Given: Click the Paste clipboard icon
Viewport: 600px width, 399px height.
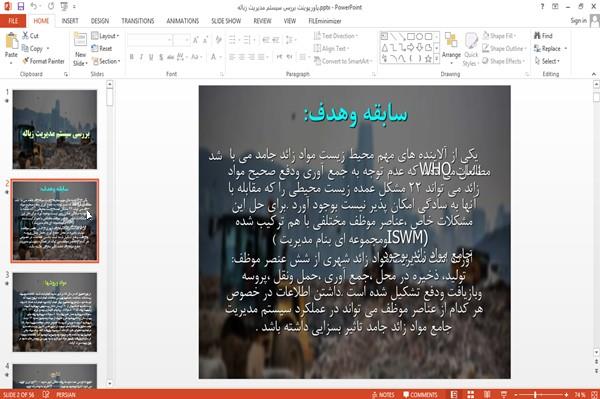Looking at the screenshot, I should point(11,41).
